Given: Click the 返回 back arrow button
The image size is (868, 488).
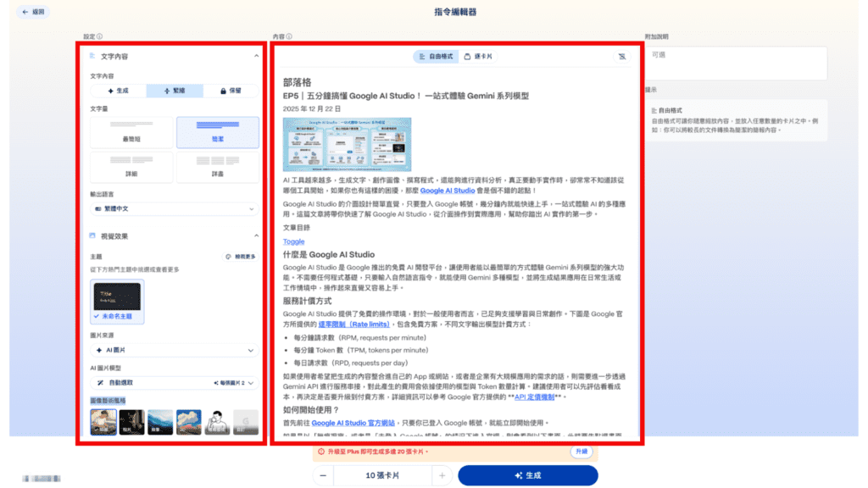Looking at the screenshot, I should click(34, 13).
